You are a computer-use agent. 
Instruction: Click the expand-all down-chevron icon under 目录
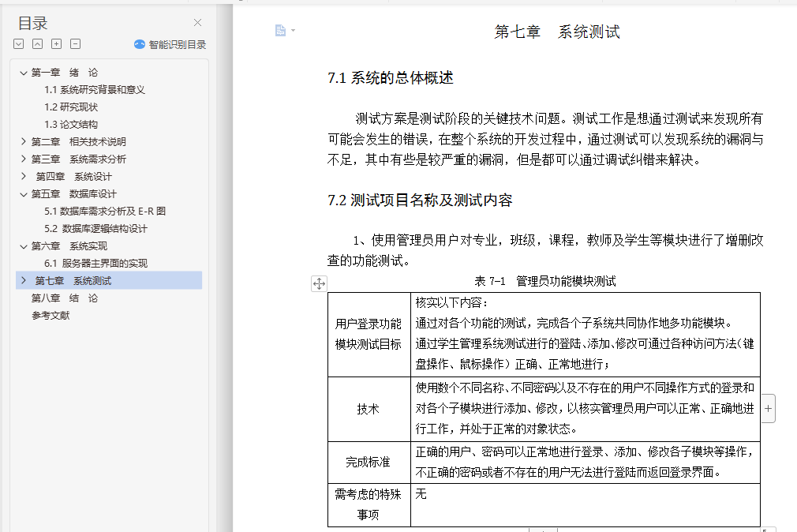click(19, 44)
